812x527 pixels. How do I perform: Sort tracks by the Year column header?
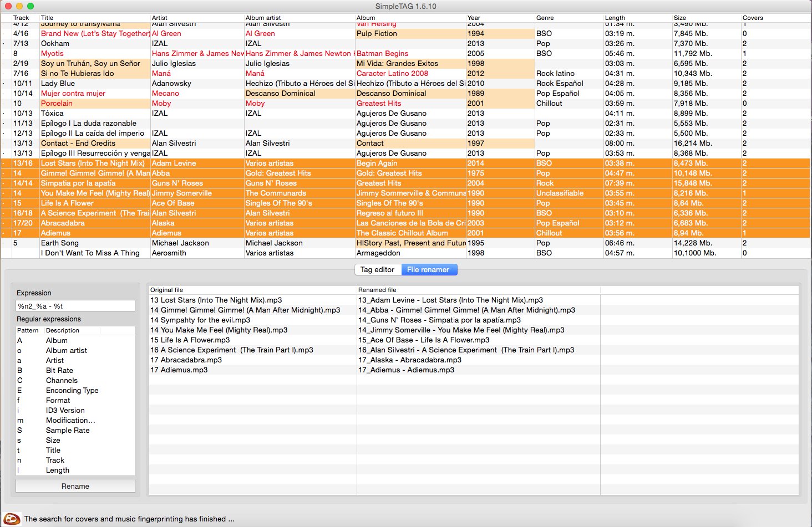pyautogui.click(x=474, y=18)
